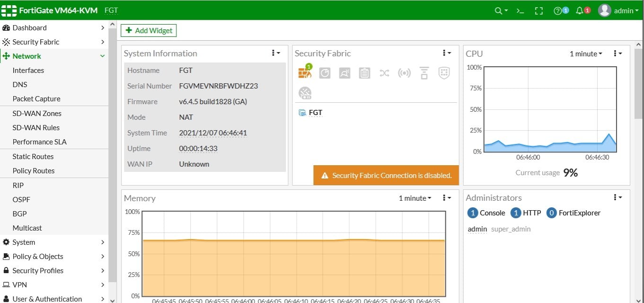Click the running-animal Security Fabric icon
Image resolution: width=644 pixels, height=303 pixels.
coord(344,73)
